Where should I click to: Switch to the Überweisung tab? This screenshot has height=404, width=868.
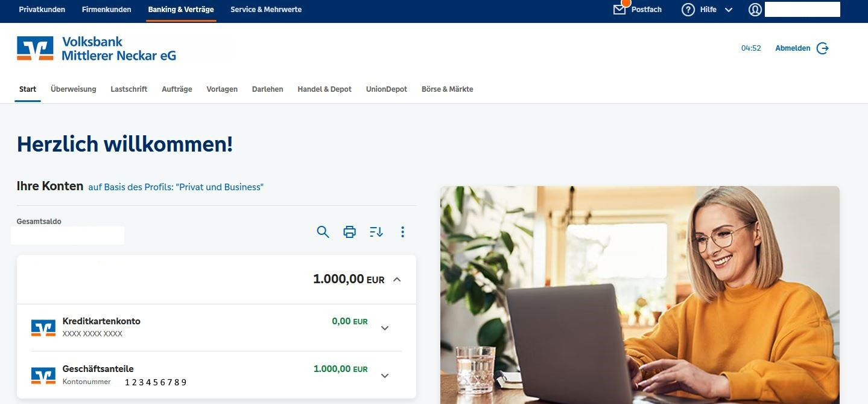74,89
